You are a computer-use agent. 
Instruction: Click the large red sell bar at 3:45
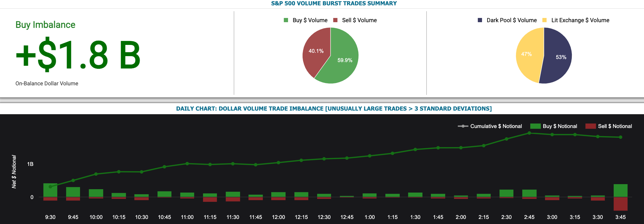coord(620,204)
